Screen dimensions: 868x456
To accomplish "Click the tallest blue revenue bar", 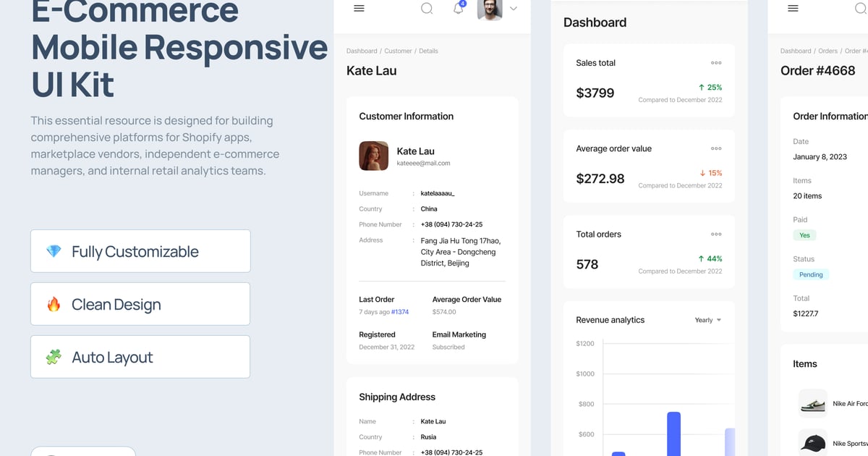I will tap(673, 433).
